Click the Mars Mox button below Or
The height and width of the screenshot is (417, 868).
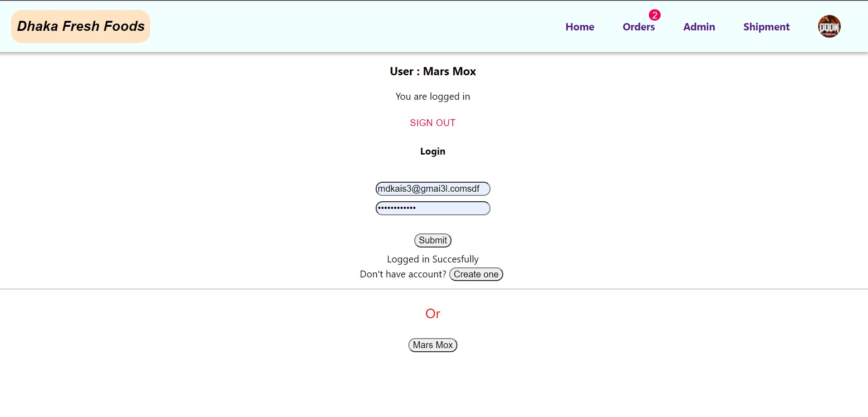pos(432,345)
